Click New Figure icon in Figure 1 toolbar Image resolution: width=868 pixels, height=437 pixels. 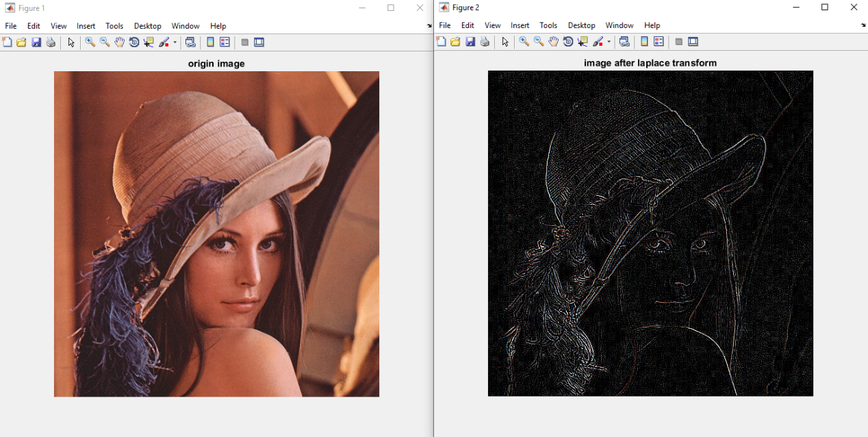click(7, 42)
